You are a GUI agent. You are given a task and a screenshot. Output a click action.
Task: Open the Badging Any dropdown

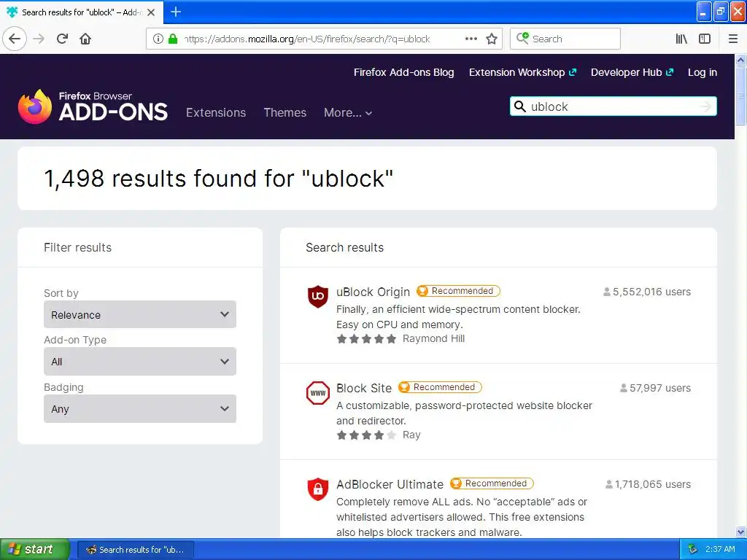coord(140,408)
